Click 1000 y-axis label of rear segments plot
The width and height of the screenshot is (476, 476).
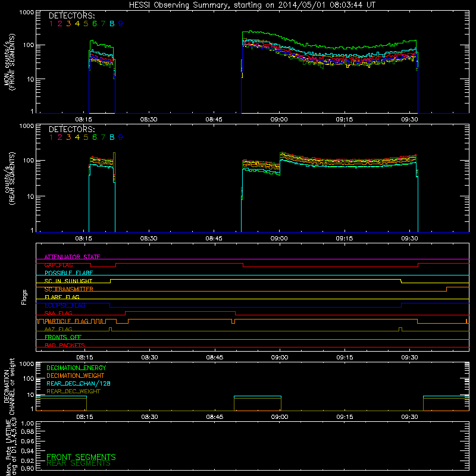coord(27,126)
